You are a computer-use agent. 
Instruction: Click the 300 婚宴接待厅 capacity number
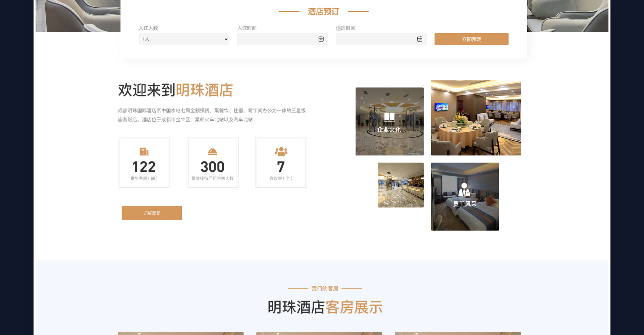(x=212, y=167)
